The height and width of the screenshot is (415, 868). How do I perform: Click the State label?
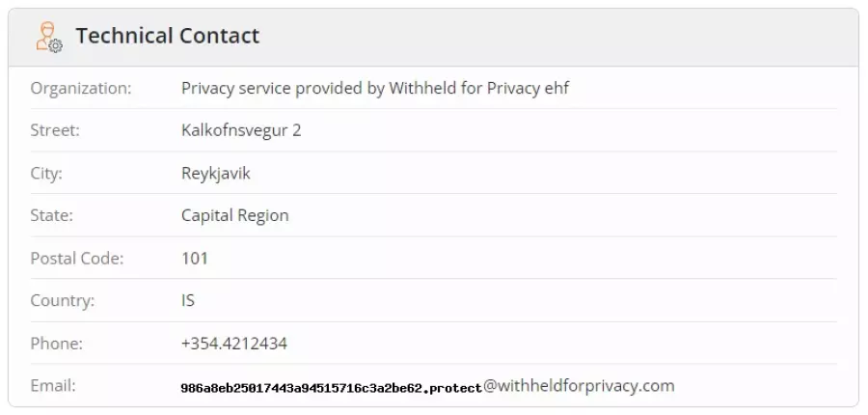51,215
